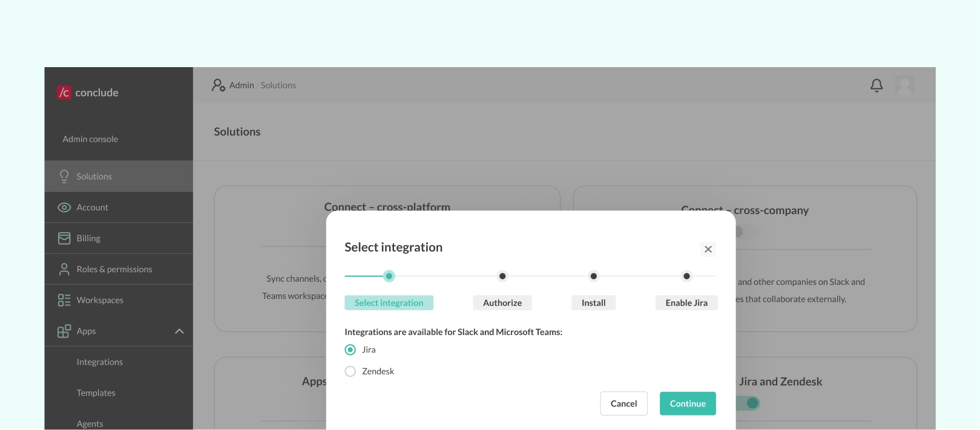
Task: Collapse the Apps menu chevron
Action: [x=179, y=331]
